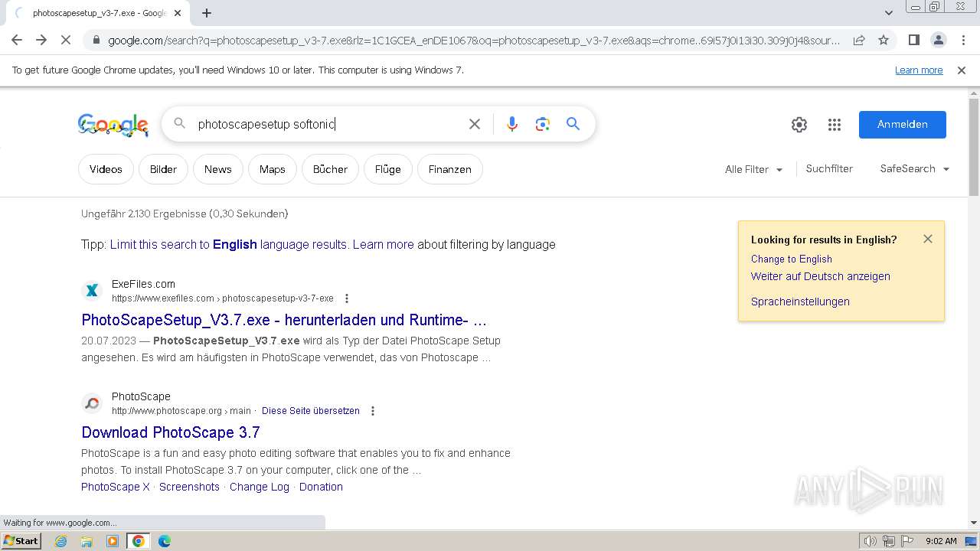The image size is (980, 551).
Task: Open more options for ExeFiles.com result
Action: (347, 298)
